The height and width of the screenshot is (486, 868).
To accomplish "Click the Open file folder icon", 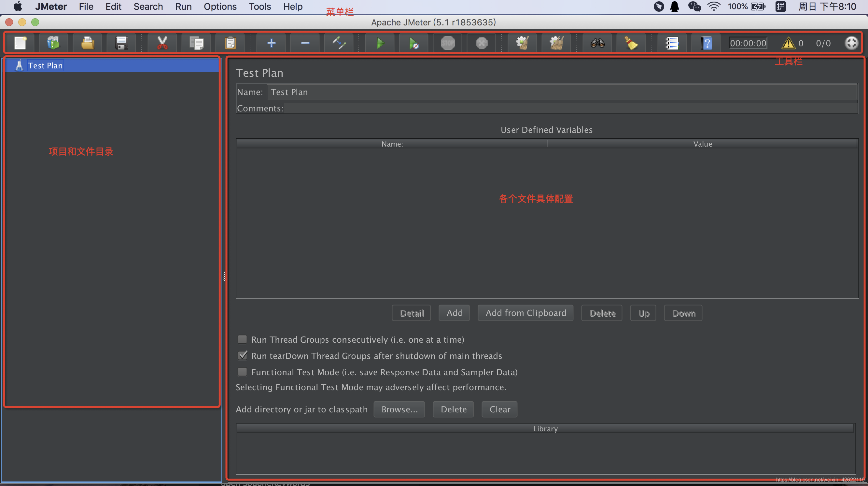I will [87, 43].
